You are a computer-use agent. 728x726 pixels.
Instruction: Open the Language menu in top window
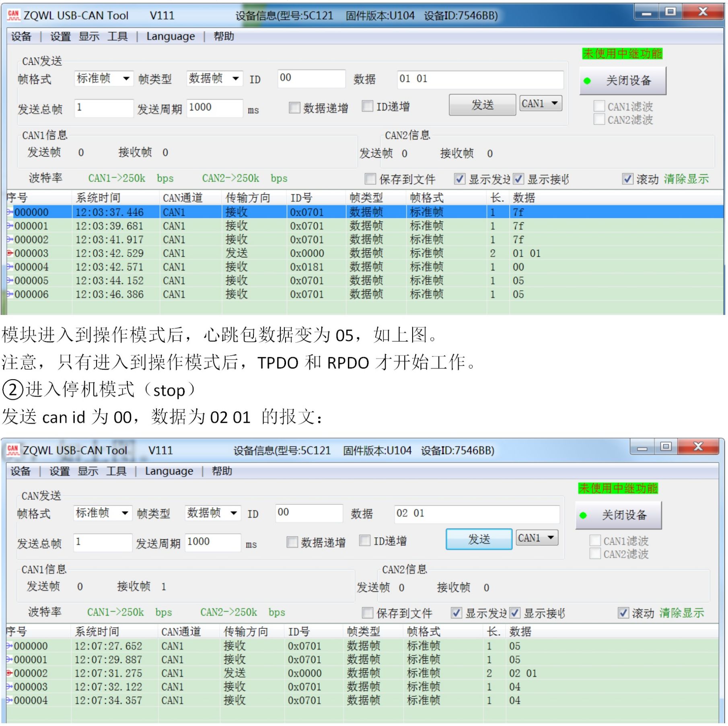(170, 37)
